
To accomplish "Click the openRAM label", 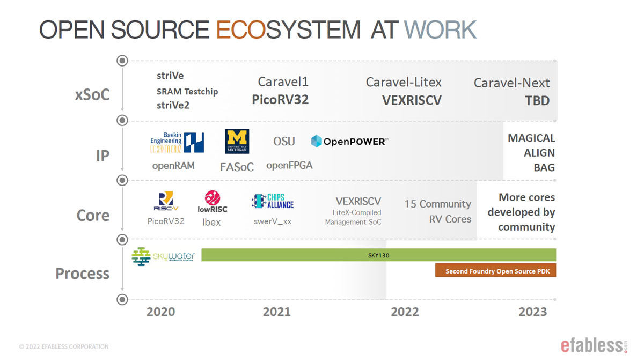I will click(173, 166).
